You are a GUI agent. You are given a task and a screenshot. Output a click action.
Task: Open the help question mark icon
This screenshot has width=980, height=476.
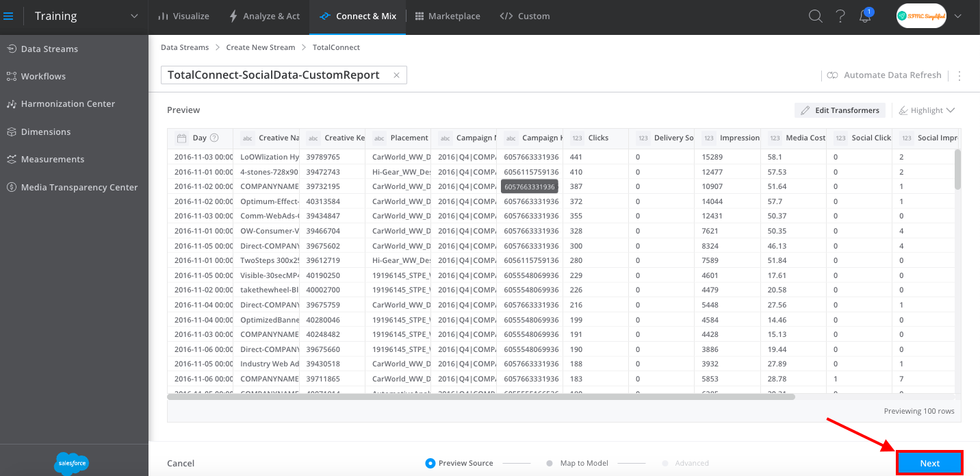tap(840, 16)
